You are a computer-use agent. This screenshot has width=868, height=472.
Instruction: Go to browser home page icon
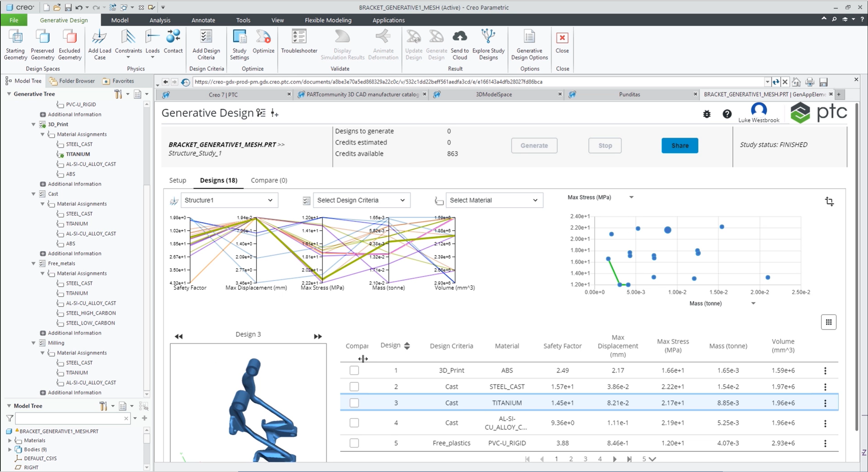pos(796,82)
